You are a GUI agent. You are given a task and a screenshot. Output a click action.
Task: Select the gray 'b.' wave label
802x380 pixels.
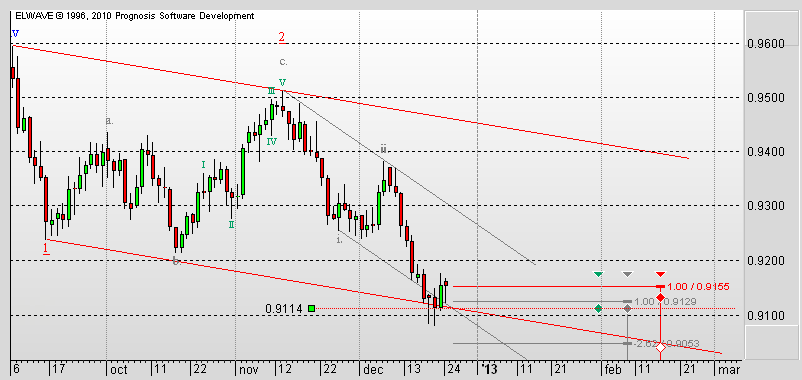176,261
